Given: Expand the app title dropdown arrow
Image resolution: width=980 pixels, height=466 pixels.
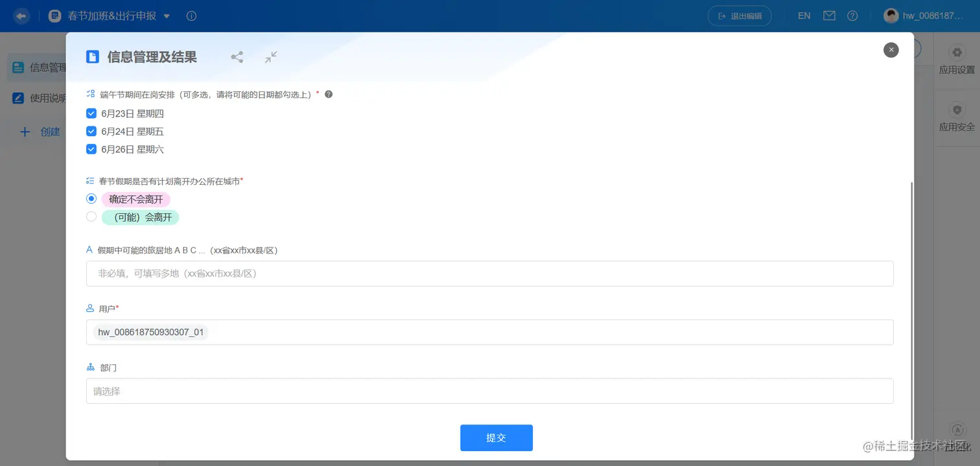Looking at the screenshot, I should [167, 16].
